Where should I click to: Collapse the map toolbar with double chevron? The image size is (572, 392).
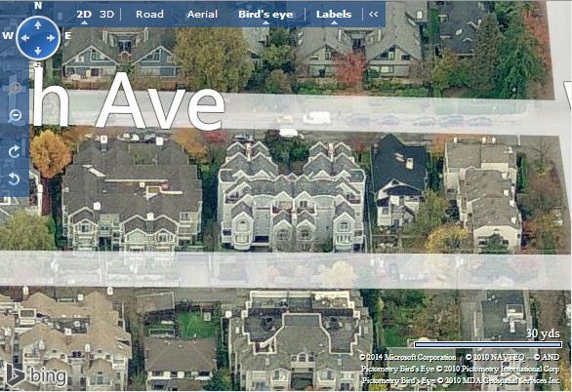point(373,15)
